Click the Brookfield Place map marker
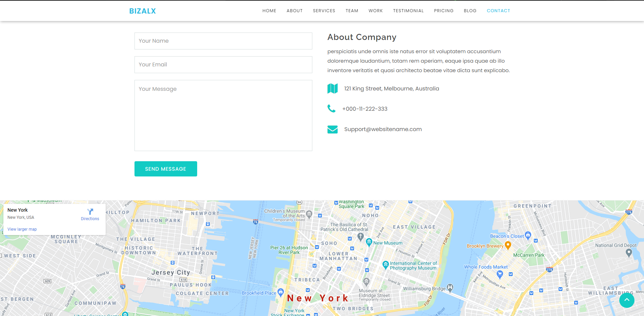This screenshot has height=316, width=644. click(x=281, y=292)
